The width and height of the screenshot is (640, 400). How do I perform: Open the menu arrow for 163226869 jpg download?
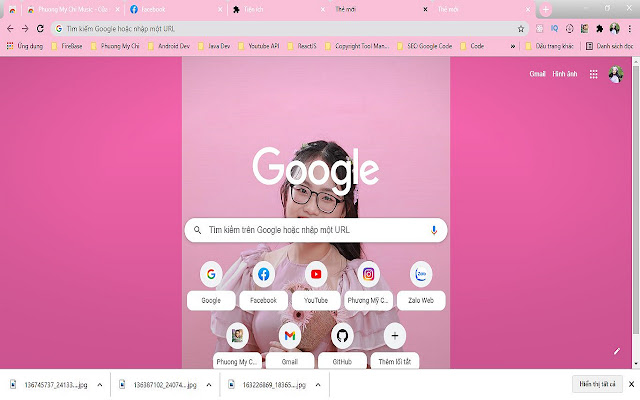click(320, 384)
